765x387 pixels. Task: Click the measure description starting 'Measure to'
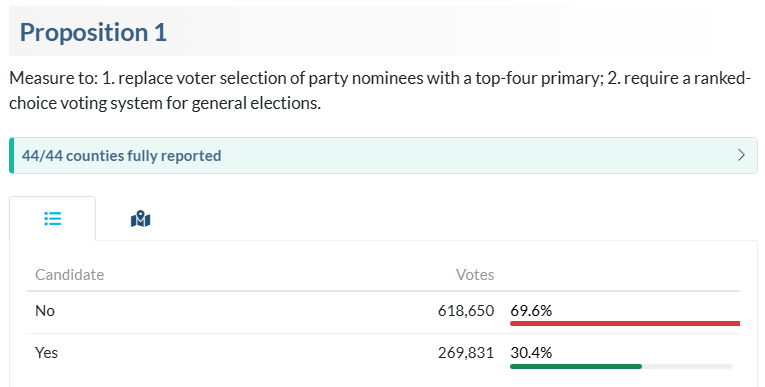[x=380, y=91]
